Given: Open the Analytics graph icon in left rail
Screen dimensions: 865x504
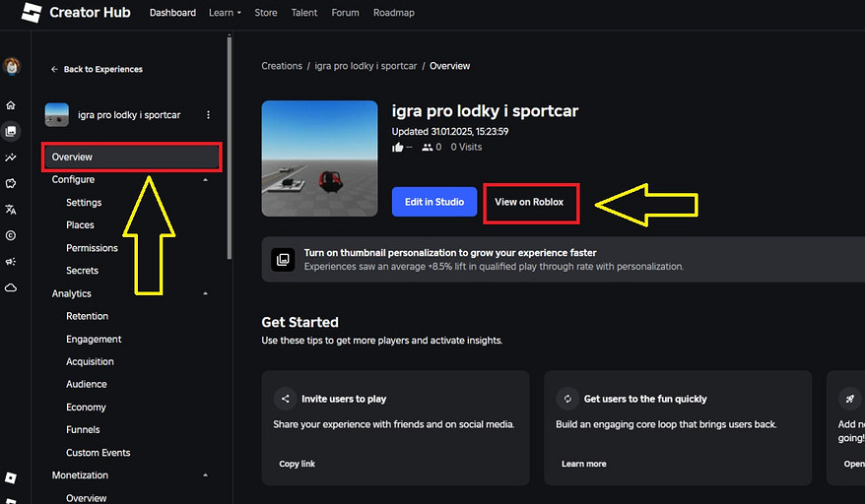Looking at the screenshot, I should tap(11, 157).
